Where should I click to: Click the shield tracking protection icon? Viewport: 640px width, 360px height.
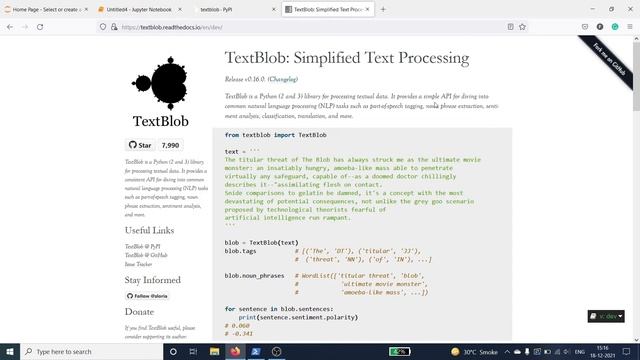click(x=103, y=27)
